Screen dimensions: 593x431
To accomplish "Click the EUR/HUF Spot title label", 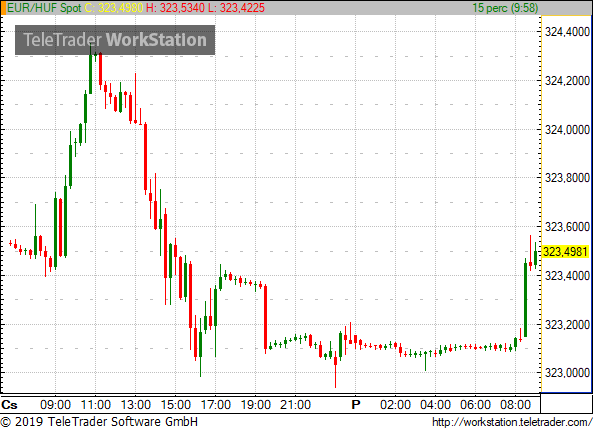I will (44, 8).
